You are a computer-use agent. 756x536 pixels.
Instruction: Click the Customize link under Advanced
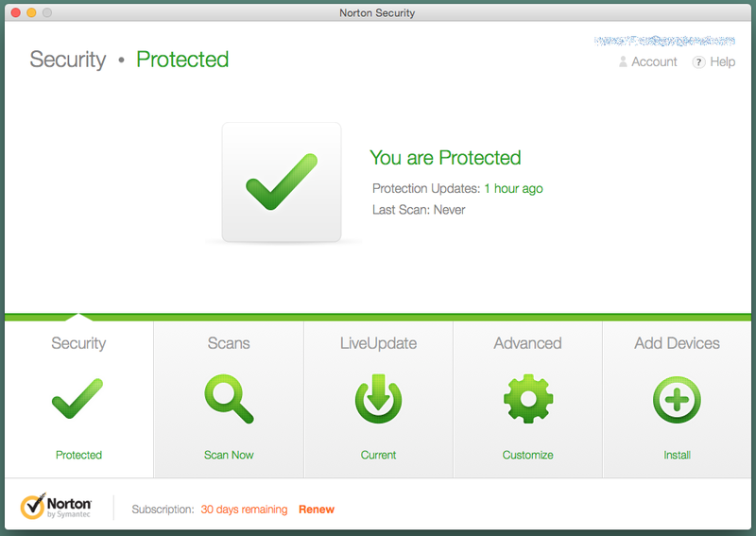[527, 455]
